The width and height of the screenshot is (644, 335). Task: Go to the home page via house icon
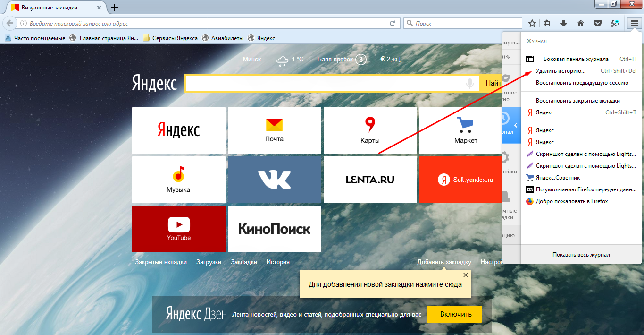[x=581, y=23]
